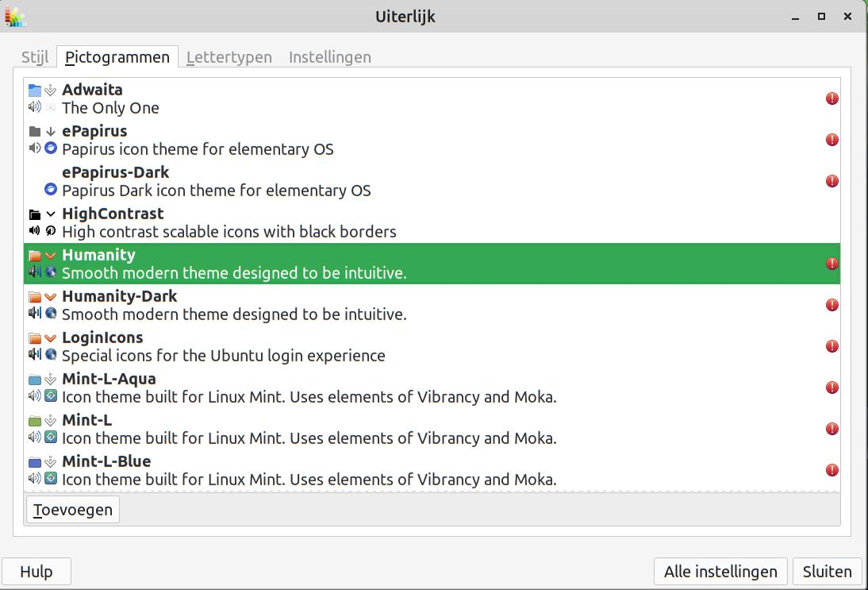Select the Humanity-Dark theme name
The width and height of the screenshot is (868, 590).
[120, 296]
